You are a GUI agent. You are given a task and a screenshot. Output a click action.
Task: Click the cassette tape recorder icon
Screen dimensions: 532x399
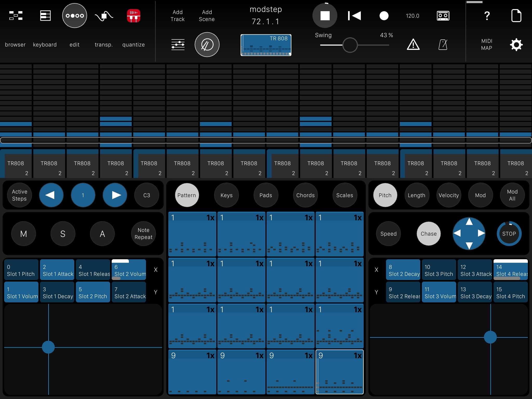point(443,16)
